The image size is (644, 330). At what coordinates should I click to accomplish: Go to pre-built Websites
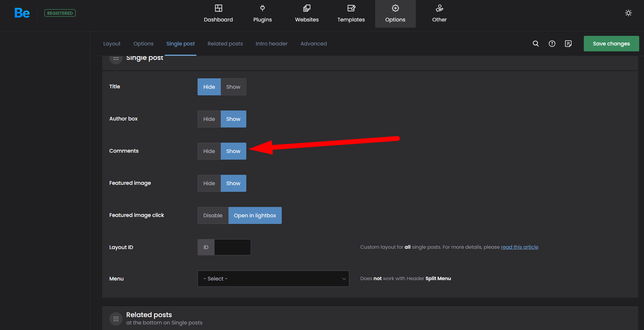coord(306,14)
